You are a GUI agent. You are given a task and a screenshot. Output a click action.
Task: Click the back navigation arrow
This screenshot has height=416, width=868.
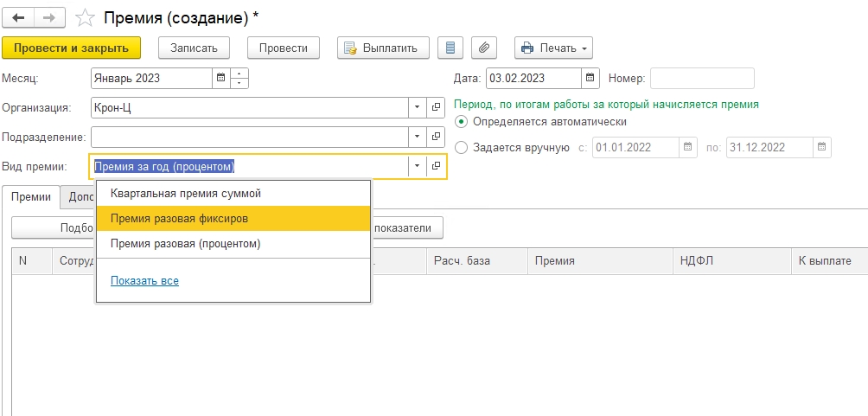(x=19, y=17)
